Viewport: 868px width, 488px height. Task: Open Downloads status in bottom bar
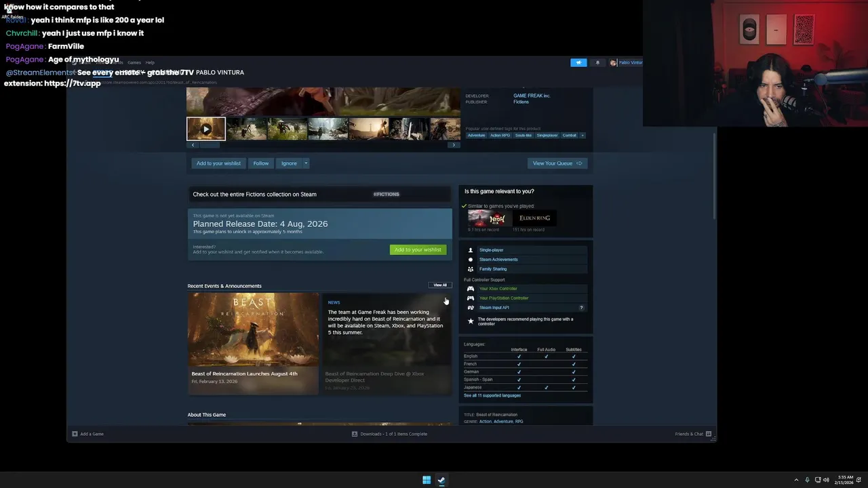tap(389, 434)
